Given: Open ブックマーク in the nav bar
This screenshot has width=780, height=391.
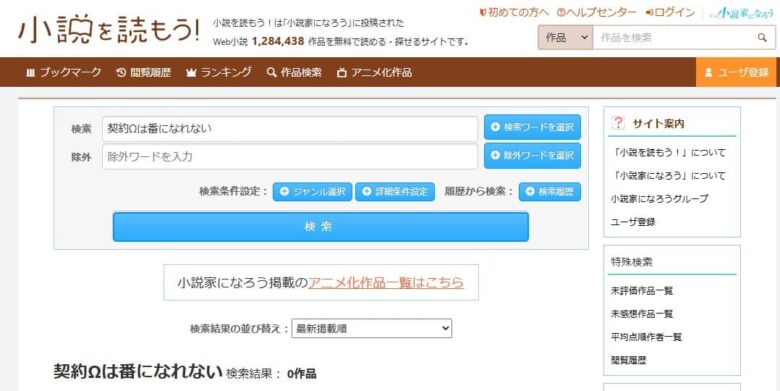Looking at the screenshot, I should pyautogui.click(x=63, y=73).
